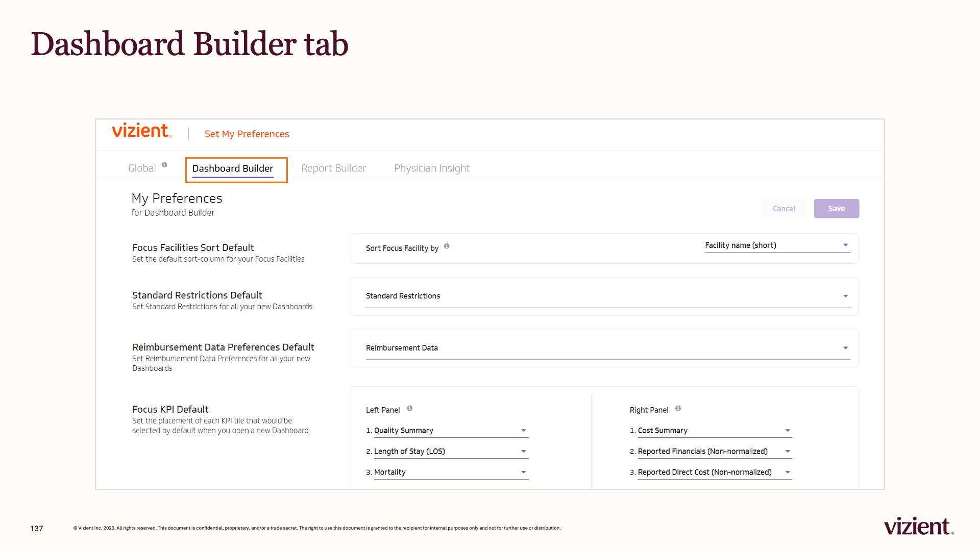The width and height of the screenshot is (980, 551).
Task: Open the Physician Insight tab
Action: [432, 168]
